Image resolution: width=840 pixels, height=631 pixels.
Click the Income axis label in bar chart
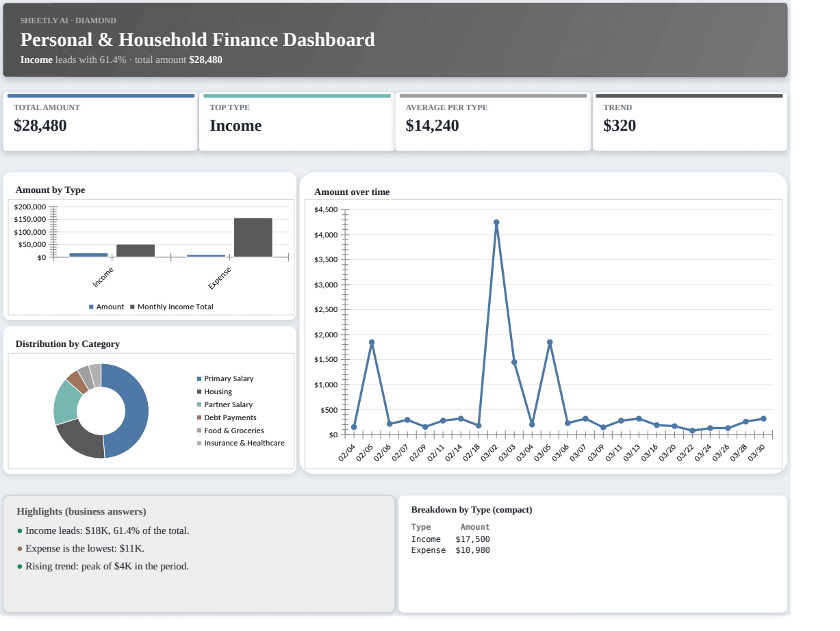tap(103, 277)
